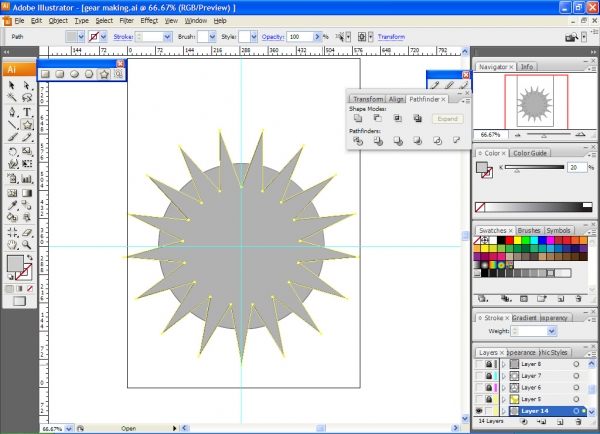Swap fill and stroke in toolbox
600x434 pixels.
(29, 257)
